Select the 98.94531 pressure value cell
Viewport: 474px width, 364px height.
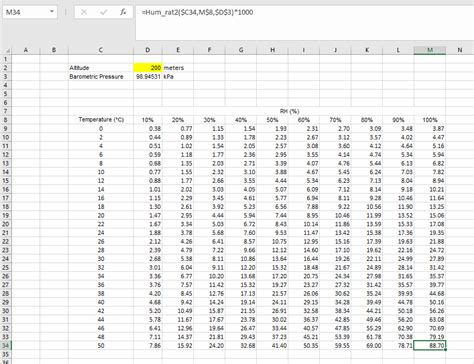coord(148,76)
